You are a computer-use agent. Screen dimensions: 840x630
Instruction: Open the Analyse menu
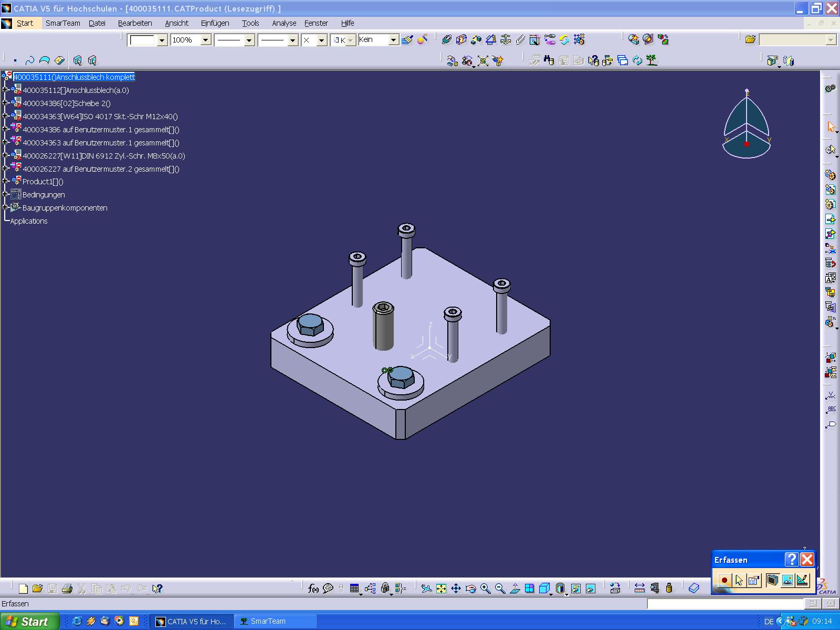(x=284, y=23)
